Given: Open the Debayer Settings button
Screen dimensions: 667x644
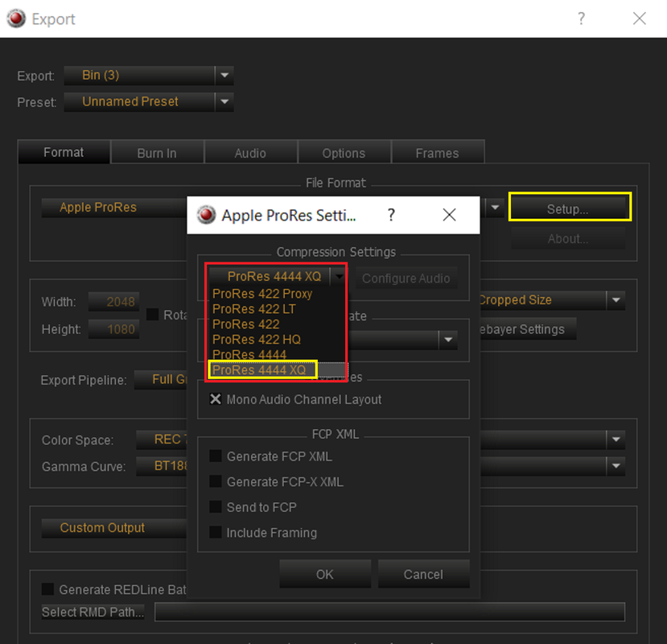Looking at the screenshot, I should (x=528, y=329).
